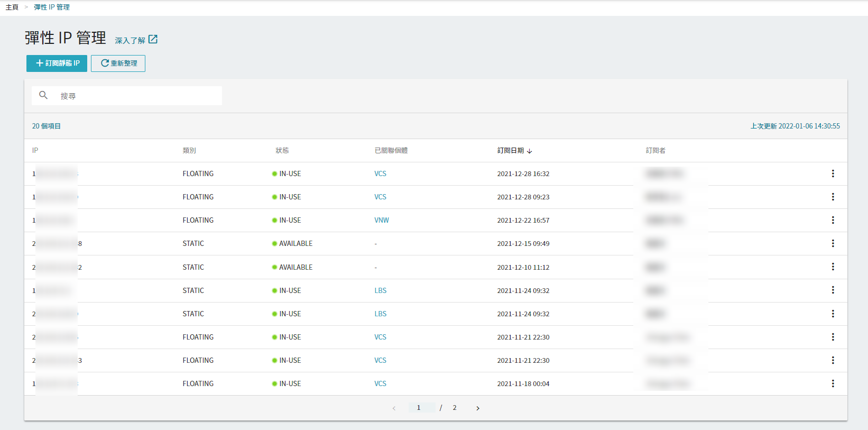The image size is (868, 430).
Task: Click the page number 1 field
Action: (421, 407)
